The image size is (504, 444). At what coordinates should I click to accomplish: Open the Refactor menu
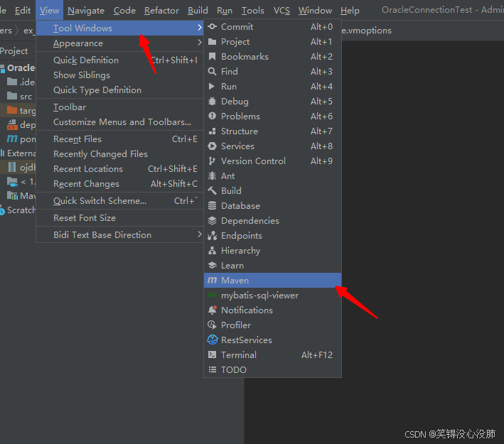click(x=161, y=11)
